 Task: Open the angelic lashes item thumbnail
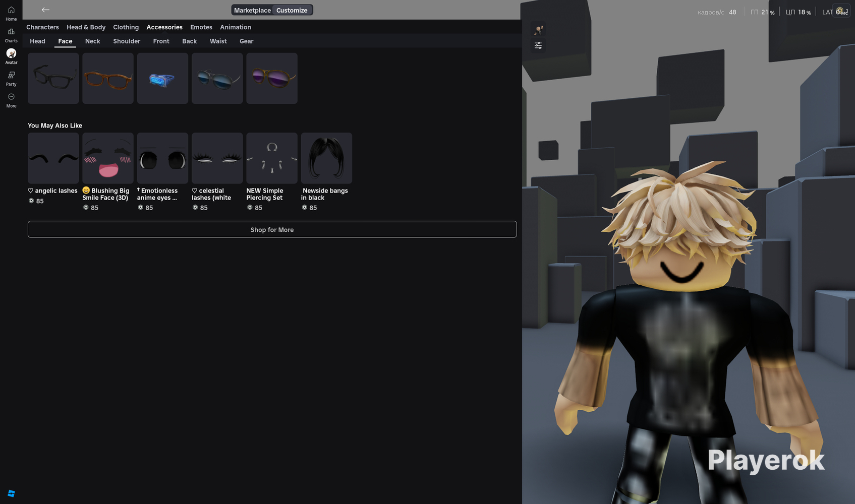[53, 158]
